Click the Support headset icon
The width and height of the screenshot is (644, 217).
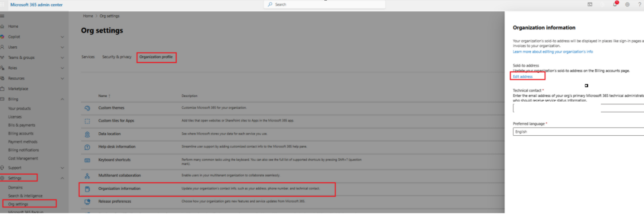(x=3, y=168)
